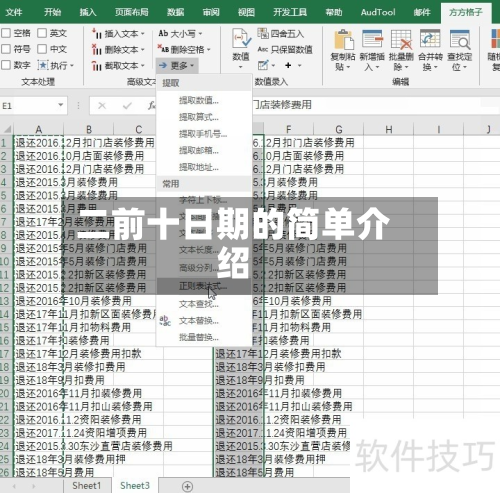Viewport: 500px width, 493px height.
Task: Tick the 符号 checkbox
Action: [6, 49]
